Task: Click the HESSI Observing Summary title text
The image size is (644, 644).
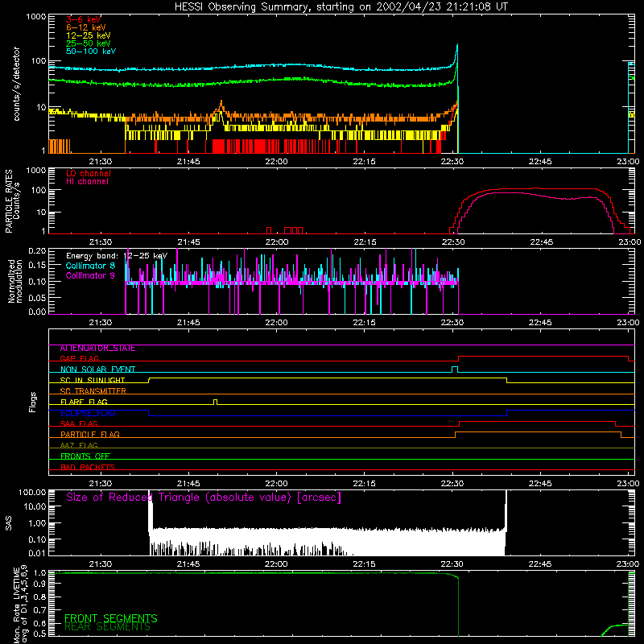Action: coord(341,7)
